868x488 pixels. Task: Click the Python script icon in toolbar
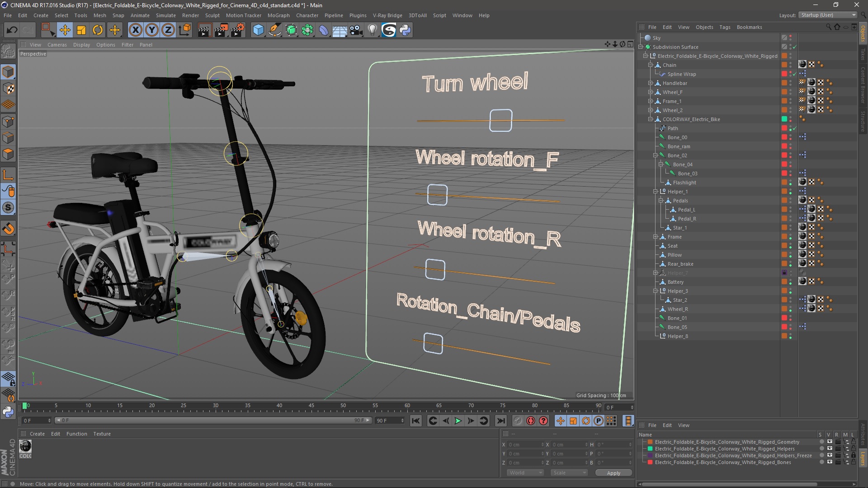click(x=405, y=30)
